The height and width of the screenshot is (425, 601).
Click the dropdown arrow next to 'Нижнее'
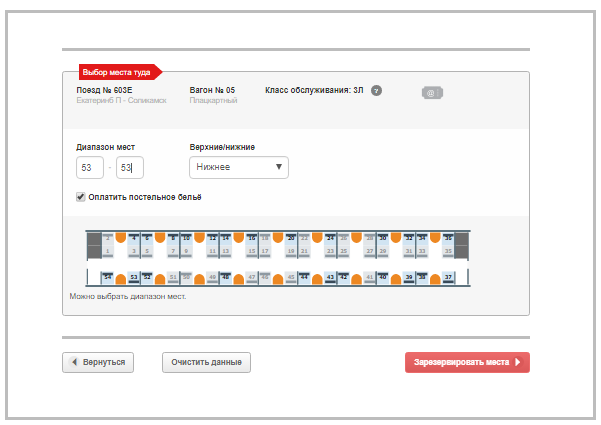pyautogui.click(x=278, y=167)
